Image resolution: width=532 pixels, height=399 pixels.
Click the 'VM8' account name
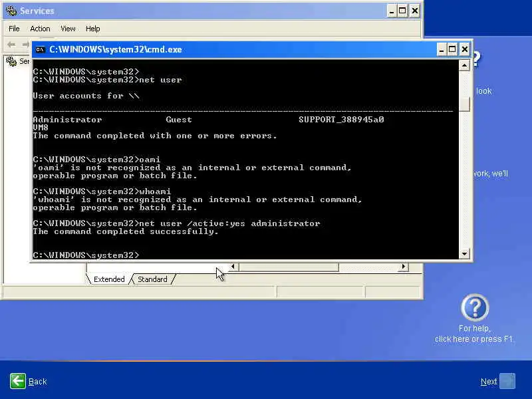(x=41, y=128)
